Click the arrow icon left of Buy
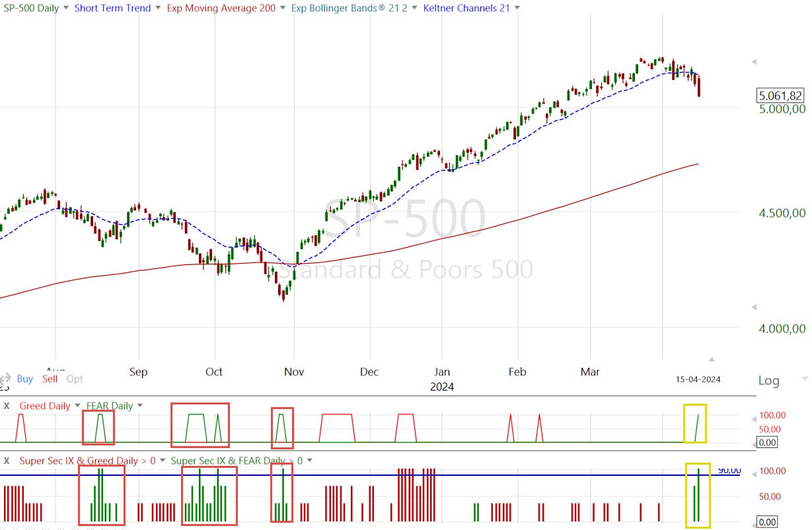Viewport: 812px width, 530px height. pos(5,379)
